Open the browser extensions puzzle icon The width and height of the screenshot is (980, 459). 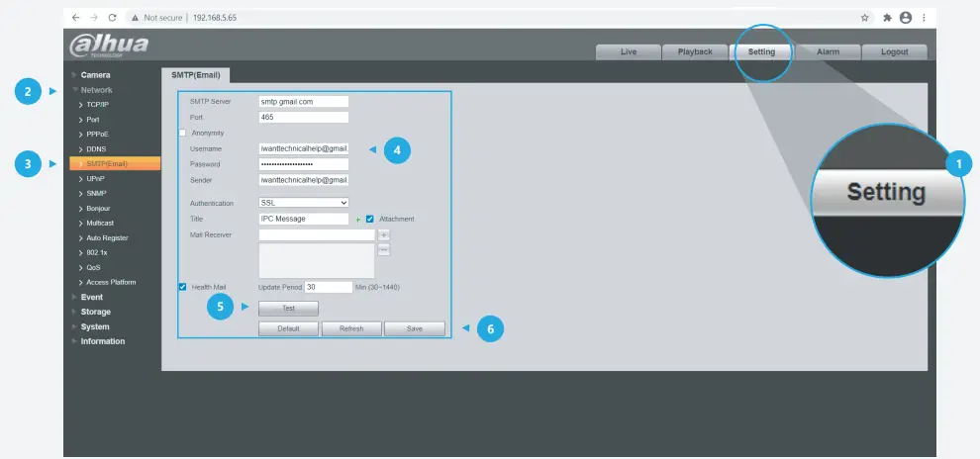click(887, 18)
